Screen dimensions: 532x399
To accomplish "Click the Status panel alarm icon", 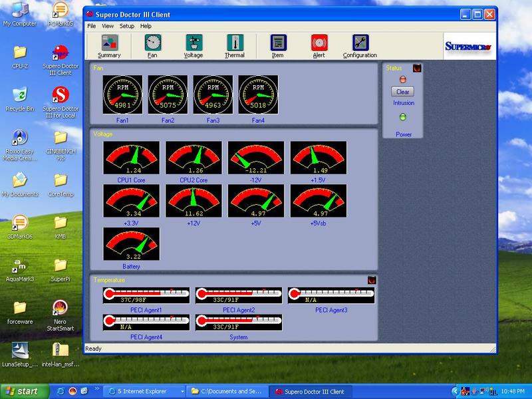I will click(x=417, y=68).
